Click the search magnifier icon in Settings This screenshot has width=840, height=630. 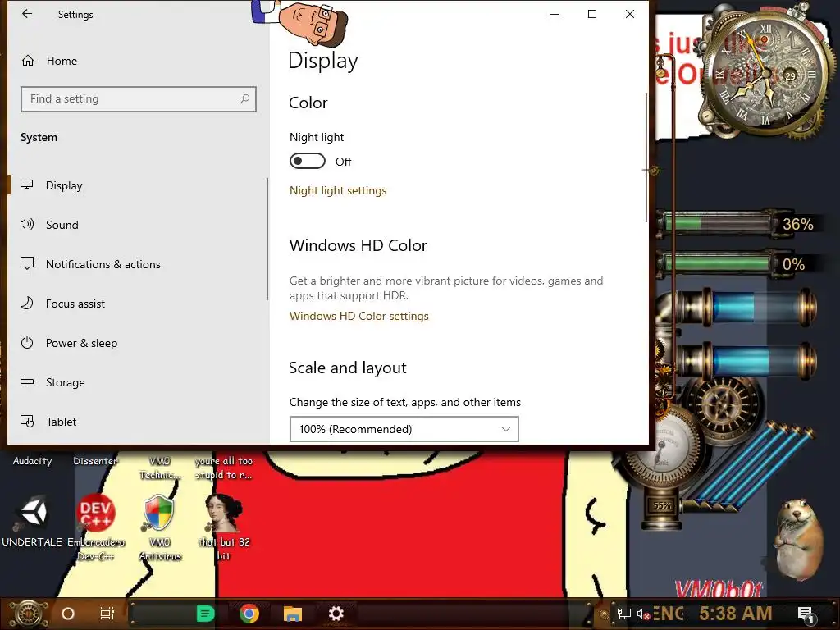(244, 99)
